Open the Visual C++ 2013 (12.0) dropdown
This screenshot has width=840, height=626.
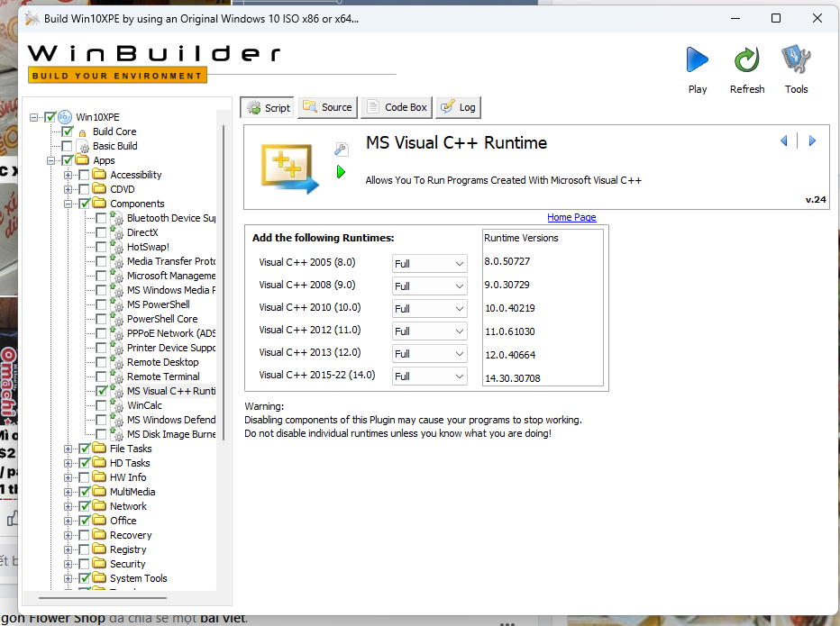pyautogui.click(x=430, y=353)
